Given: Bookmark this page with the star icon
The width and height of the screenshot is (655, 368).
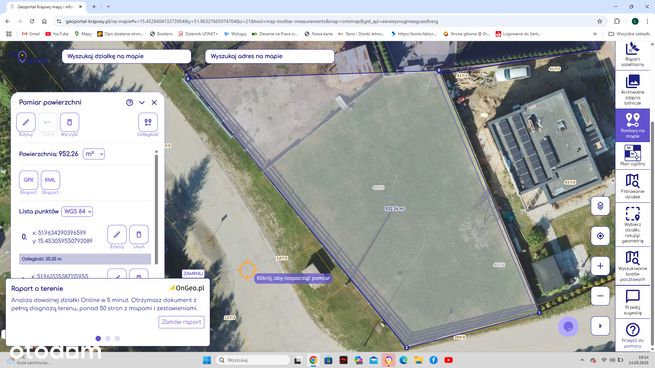Looking at the screenshot, I should pos(600,21).
